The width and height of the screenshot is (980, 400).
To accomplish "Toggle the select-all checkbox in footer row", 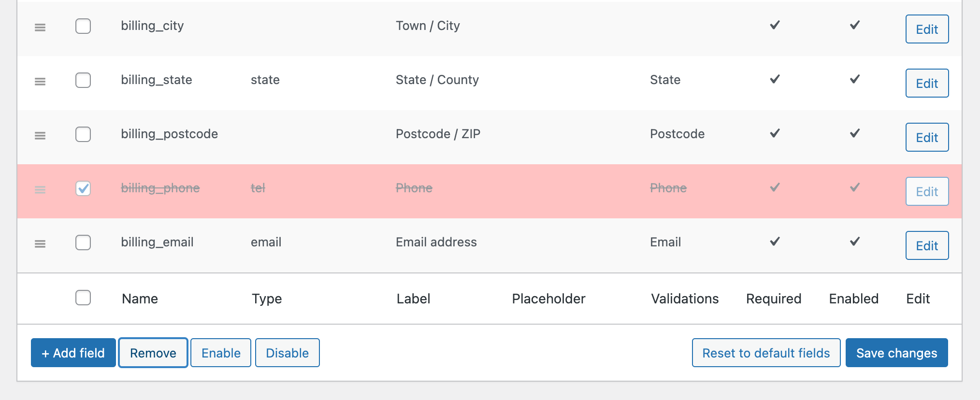I will pyautogui.click(x=83, y=298).
